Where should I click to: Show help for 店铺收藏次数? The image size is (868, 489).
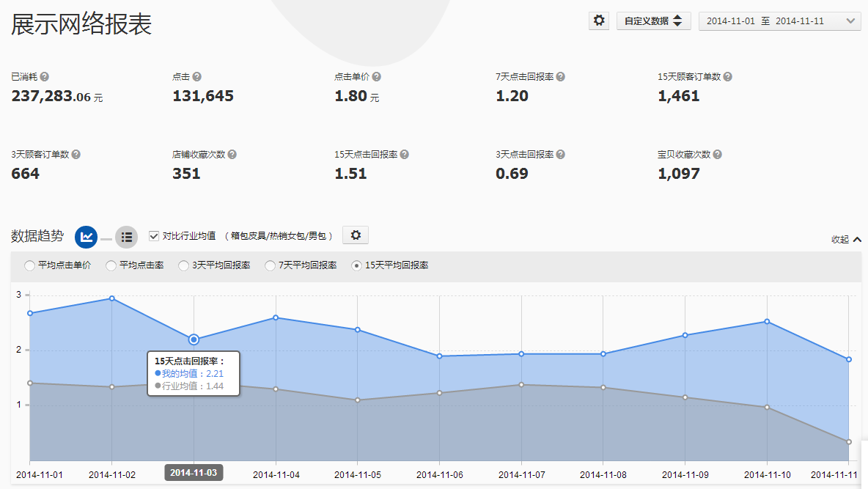tap(232, 155)
